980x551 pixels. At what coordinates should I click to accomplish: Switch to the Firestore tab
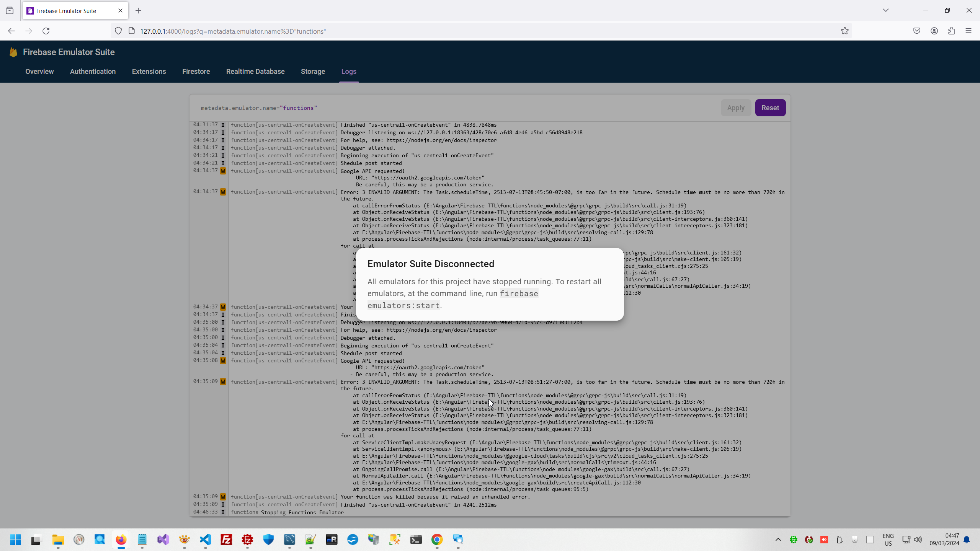(196, 72)
